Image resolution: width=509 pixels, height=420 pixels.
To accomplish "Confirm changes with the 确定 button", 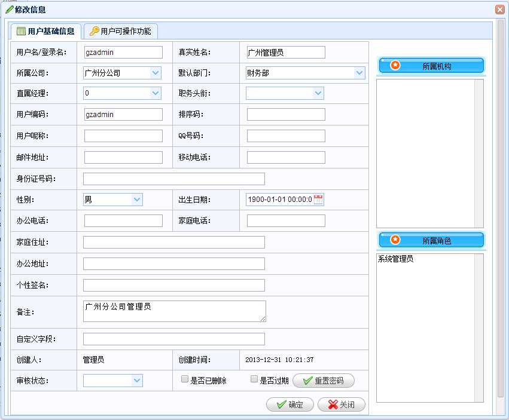I will (x=290, y=404).
